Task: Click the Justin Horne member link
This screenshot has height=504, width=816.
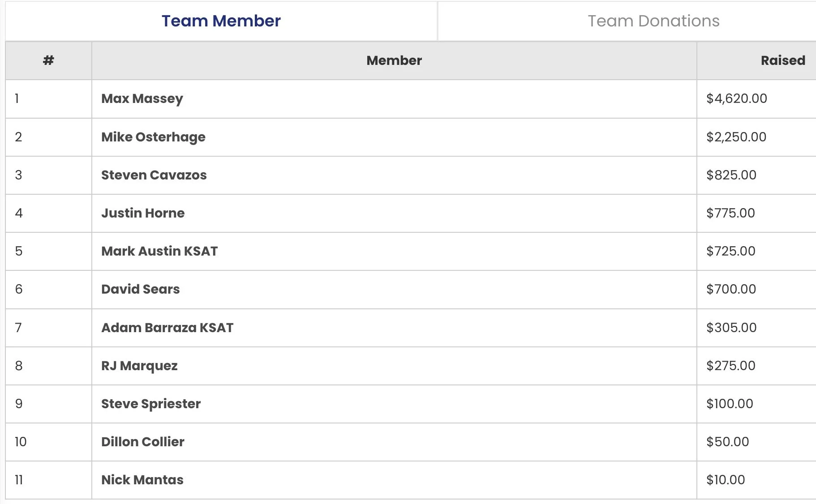Action: [143, 213]
